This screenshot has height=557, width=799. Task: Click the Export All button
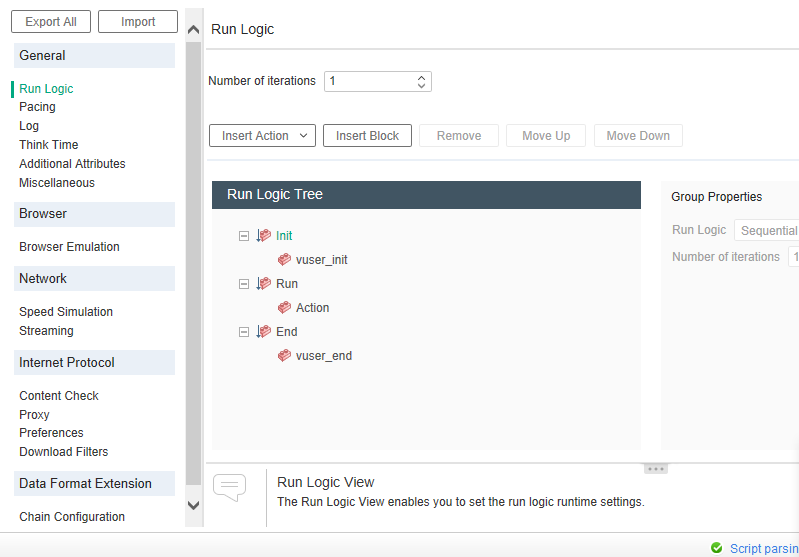51,22
